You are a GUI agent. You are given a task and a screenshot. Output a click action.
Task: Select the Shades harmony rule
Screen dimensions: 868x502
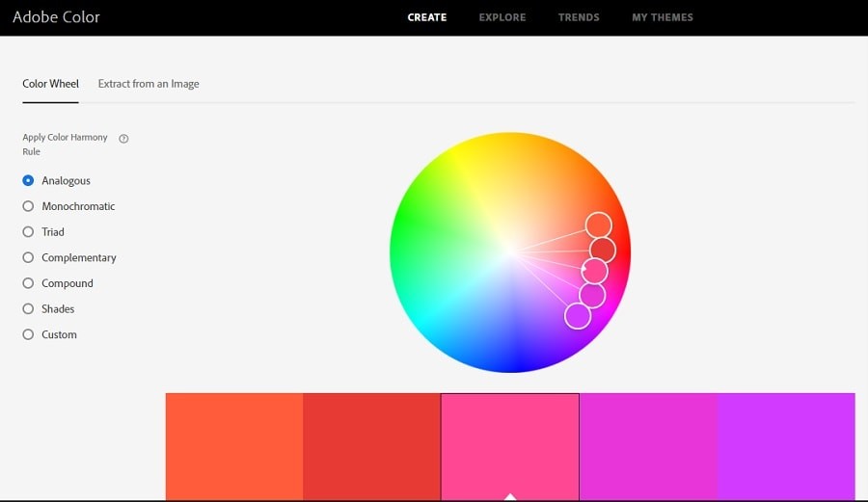[x=48, y=309]
